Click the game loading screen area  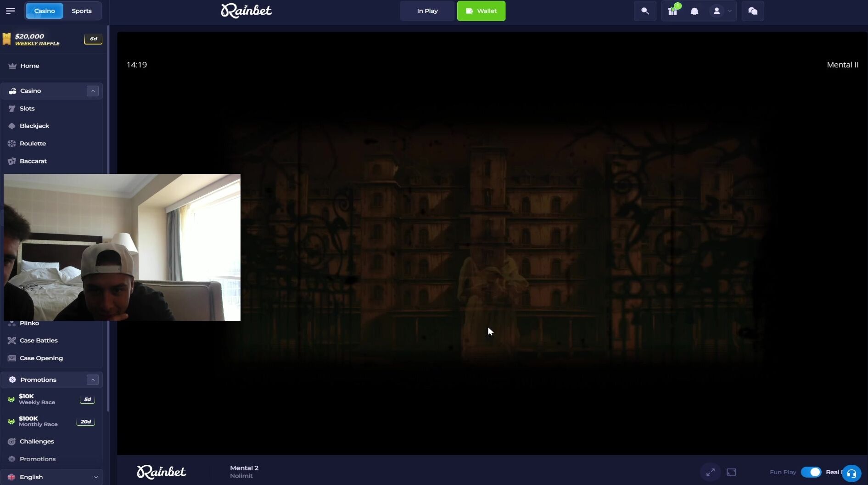pos(492,243)
